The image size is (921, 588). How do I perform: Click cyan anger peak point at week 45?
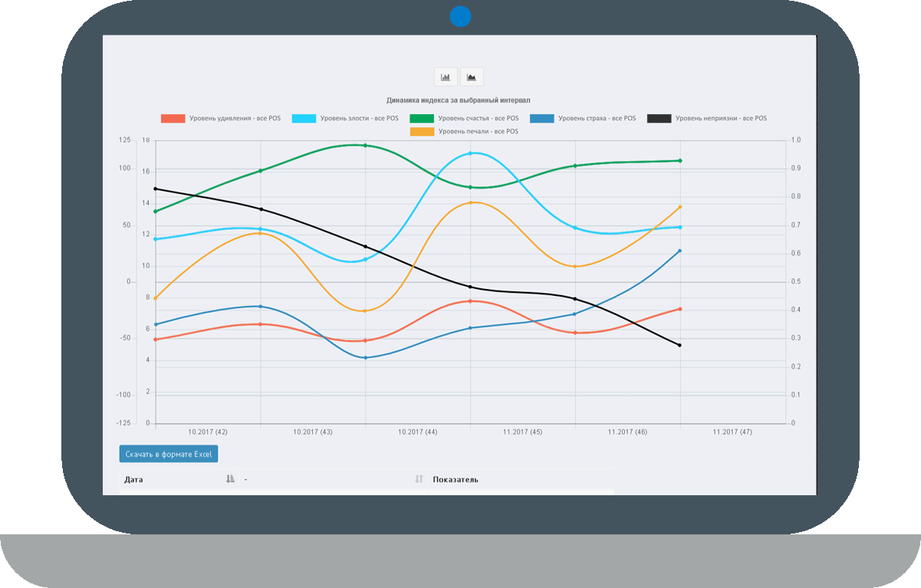click(x=470, y=153)
